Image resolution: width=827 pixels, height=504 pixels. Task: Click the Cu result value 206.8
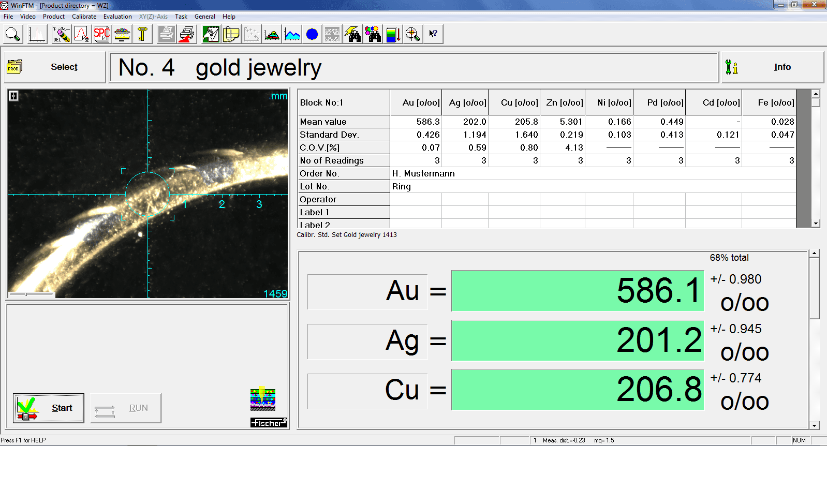point(578,390)
